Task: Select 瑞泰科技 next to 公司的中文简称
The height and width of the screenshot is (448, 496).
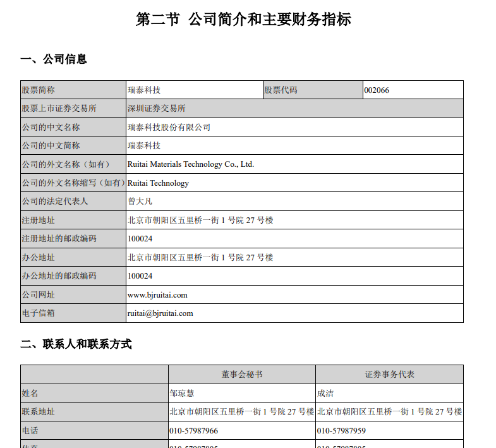Action: click(144, 145)
